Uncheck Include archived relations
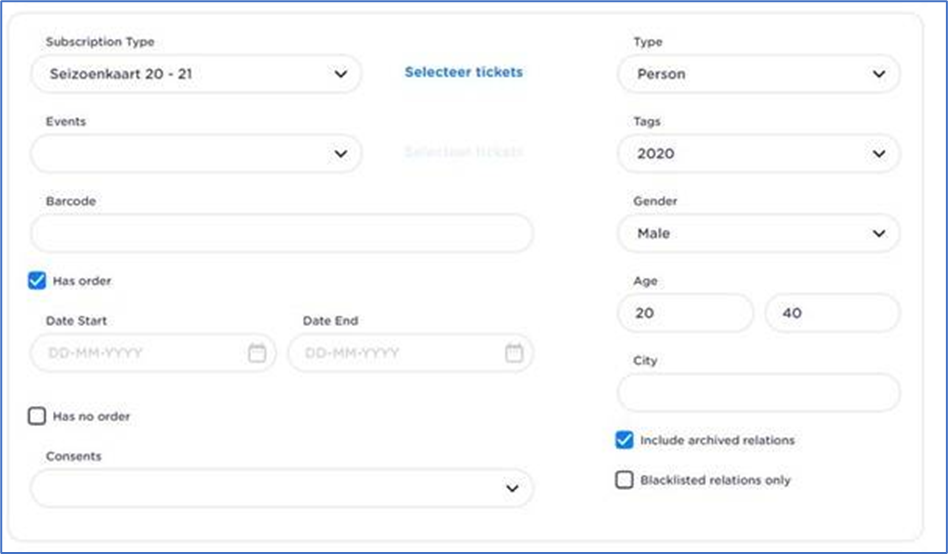Screen dimensions: 948x554 (624, 440)
